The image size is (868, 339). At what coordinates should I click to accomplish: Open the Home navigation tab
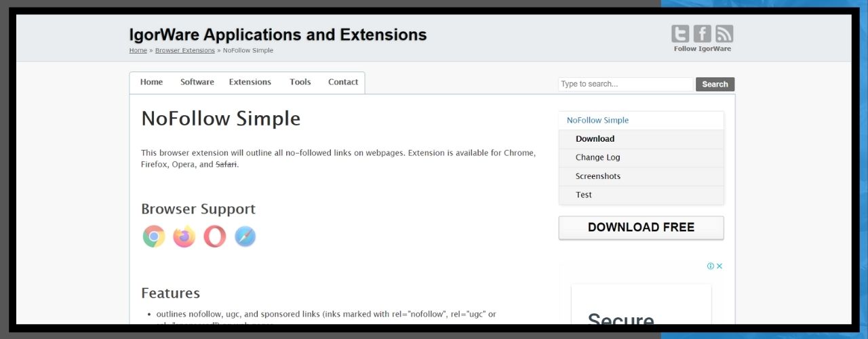point(151,82)
